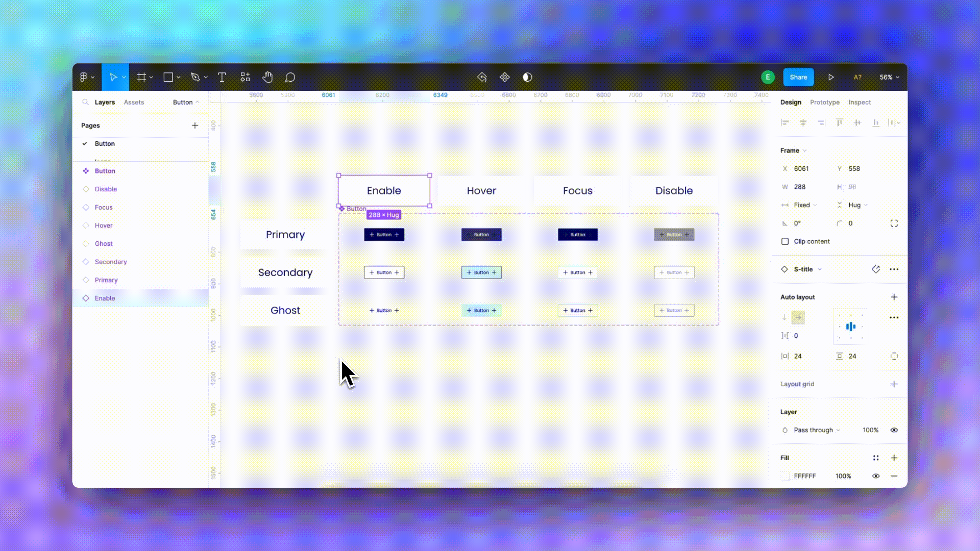The image size is (980, 551).
Task: Open the Resources tool
Action: pyautogui.click(x=245, y=77)
